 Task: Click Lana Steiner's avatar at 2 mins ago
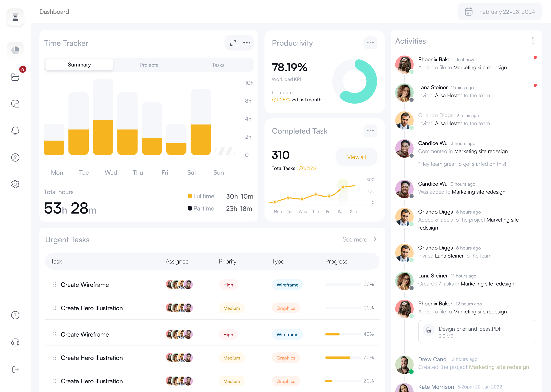coord(404,92)
